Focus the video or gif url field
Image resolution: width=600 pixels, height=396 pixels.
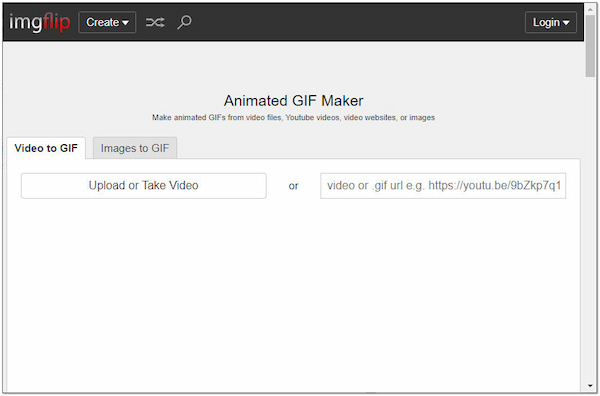tap(443, 186)
